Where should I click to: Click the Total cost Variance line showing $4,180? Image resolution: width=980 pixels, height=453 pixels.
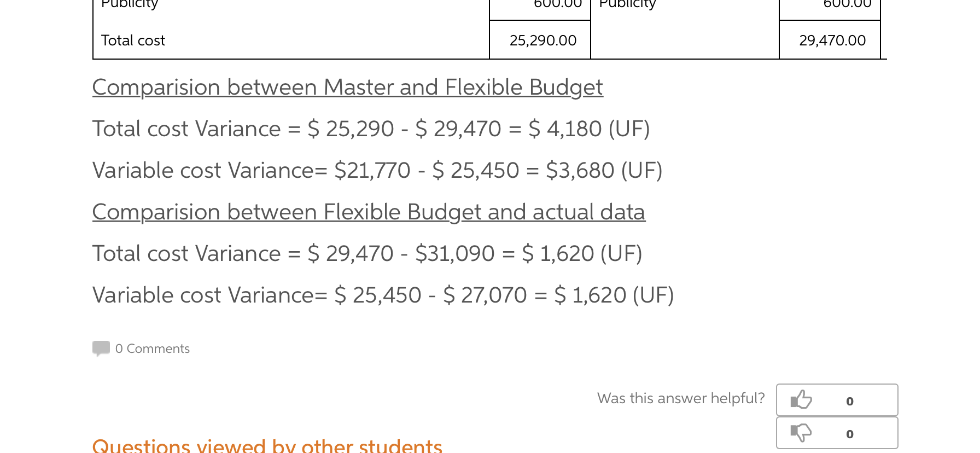coord(371,129)
